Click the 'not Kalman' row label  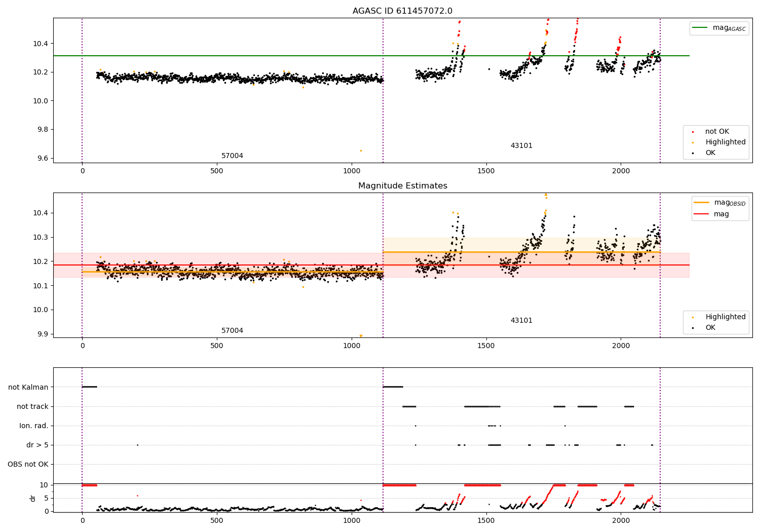coord(28,387)
